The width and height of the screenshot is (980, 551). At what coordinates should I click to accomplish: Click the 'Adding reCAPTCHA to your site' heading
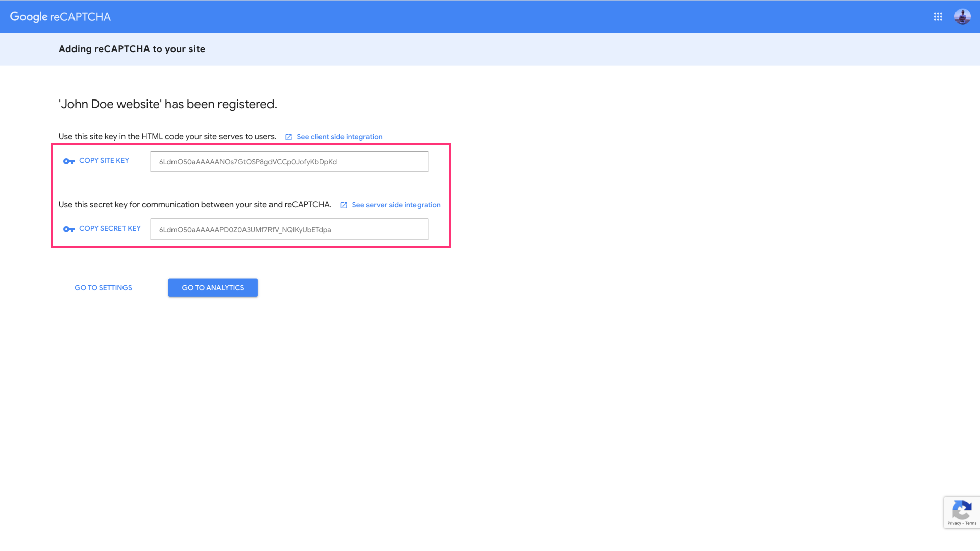pyautogui.click(x=132, y=49)
